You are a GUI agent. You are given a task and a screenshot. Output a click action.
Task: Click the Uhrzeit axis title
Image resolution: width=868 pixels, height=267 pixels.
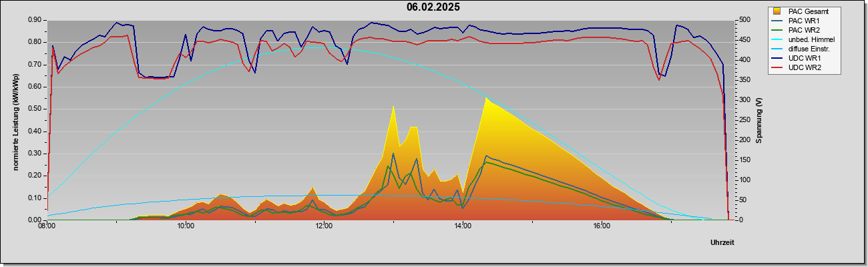[x=722, y=242]
